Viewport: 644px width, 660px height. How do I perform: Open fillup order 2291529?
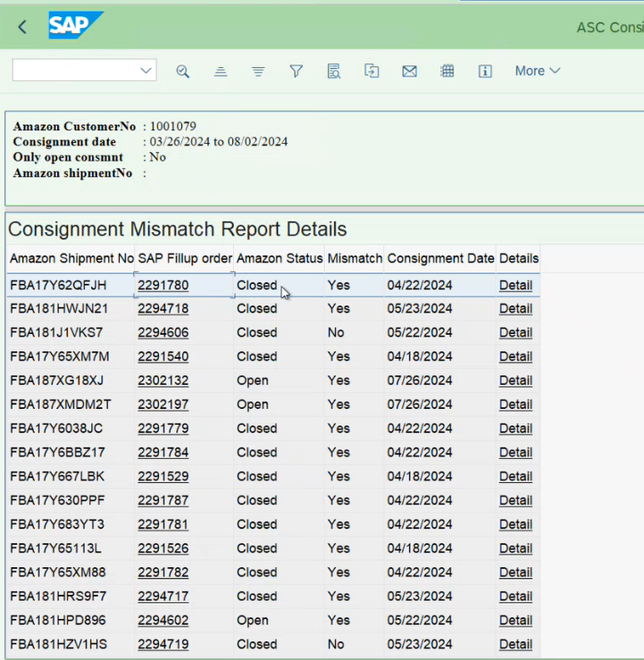(163, 477)
